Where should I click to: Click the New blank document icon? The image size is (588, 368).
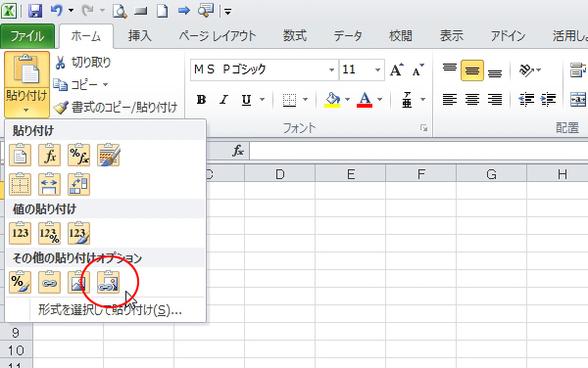coord(163,11)
